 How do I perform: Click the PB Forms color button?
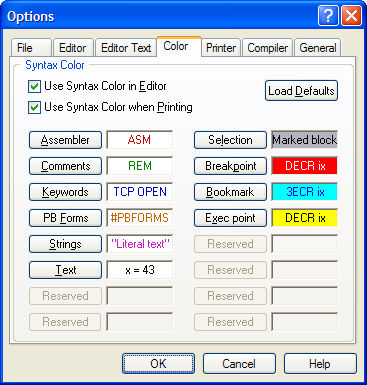(65, 218)
